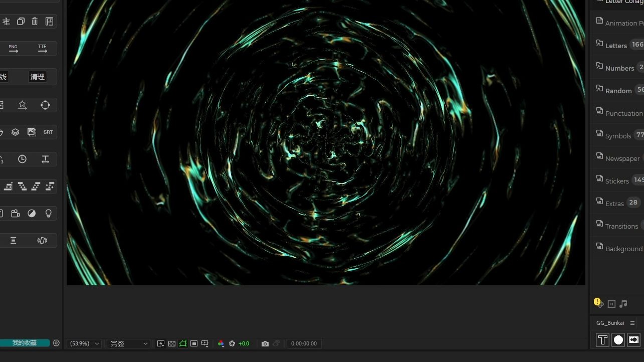Select Animation presets category row
Screen dimensions: 644x362
(617, 23)
